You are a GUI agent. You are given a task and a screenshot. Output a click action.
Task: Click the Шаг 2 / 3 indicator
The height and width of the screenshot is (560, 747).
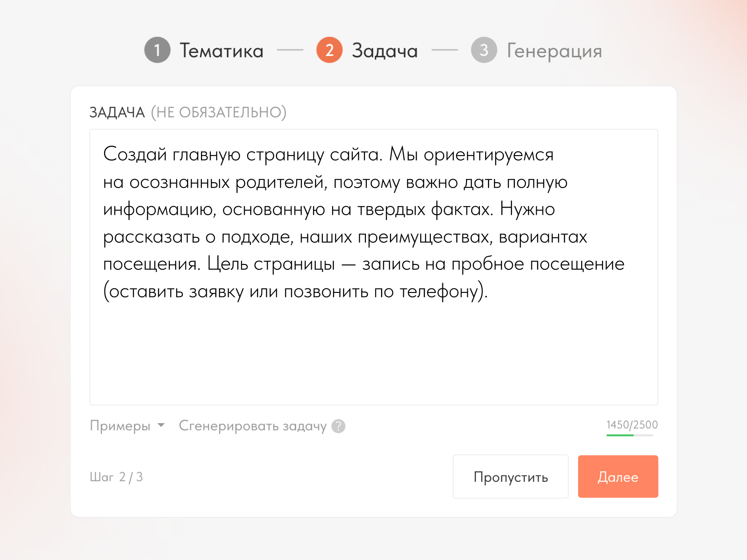pos(116,477)
